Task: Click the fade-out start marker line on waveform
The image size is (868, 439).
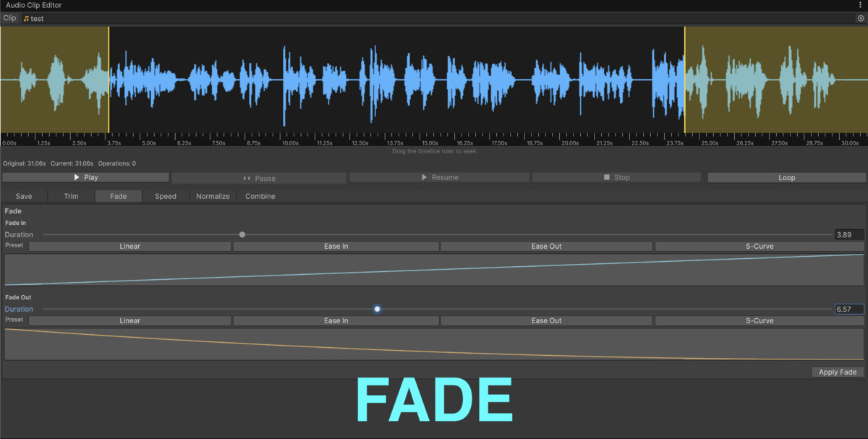Action: click(685, 80)
